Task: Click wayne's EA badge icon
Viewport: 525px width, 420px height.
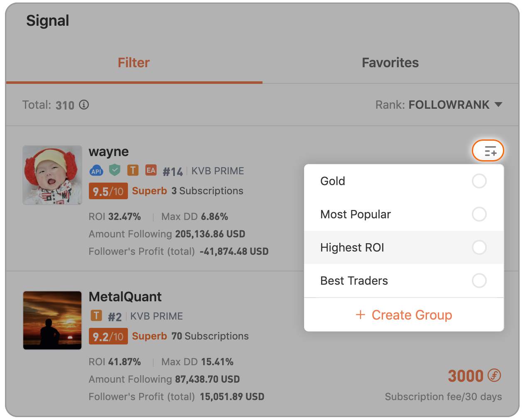Action: click(x=151, y=170)
